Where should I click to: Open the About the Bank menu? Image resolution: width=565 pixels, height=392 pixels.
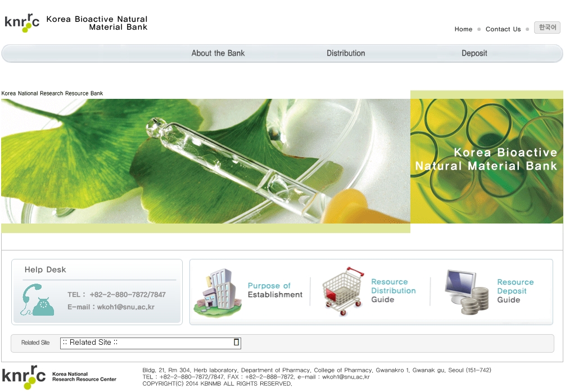coord(218,53)
